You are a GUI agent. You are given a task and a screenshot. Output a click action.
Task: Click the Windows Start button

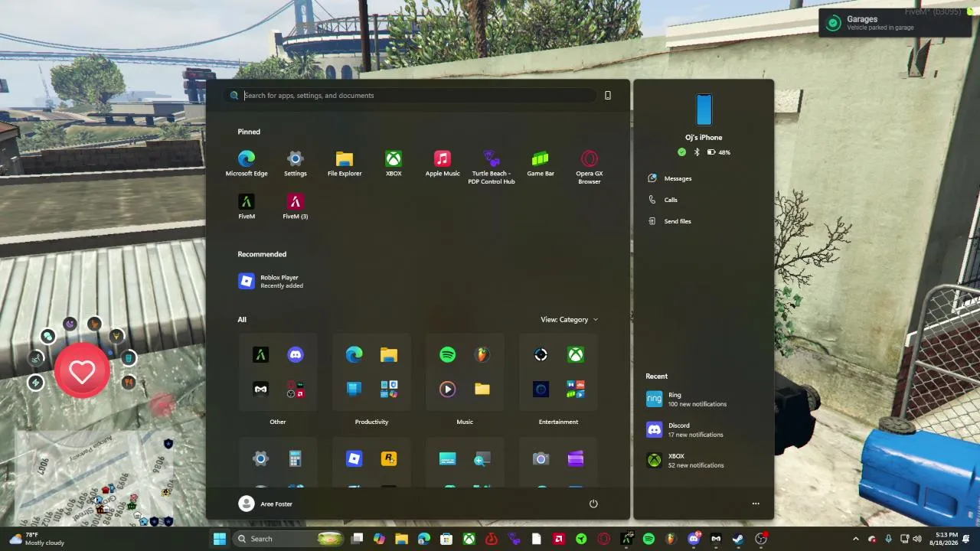coord(220,539)
